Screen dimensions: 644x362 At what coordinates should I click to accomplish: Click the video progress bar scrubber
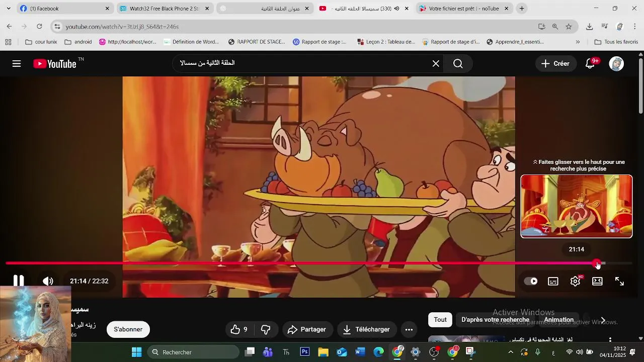point(597,263)
